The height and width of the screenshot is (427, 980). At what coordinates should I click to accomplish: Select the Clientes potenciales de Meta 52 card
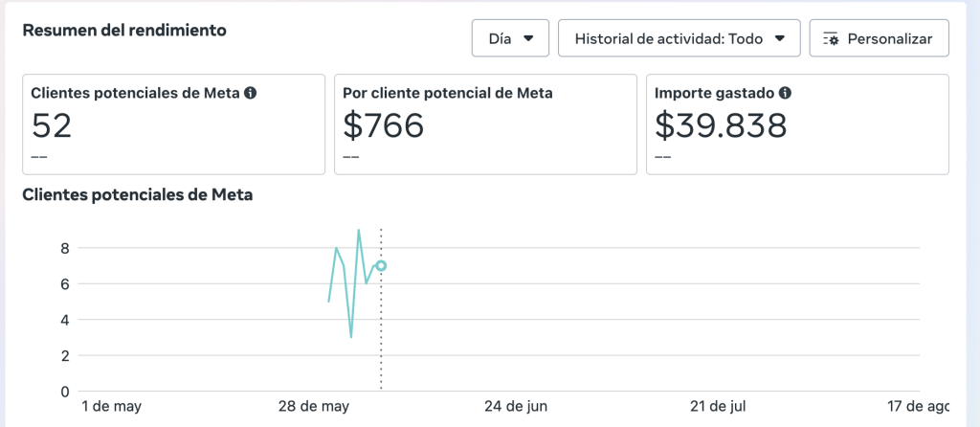pos(173,124)
